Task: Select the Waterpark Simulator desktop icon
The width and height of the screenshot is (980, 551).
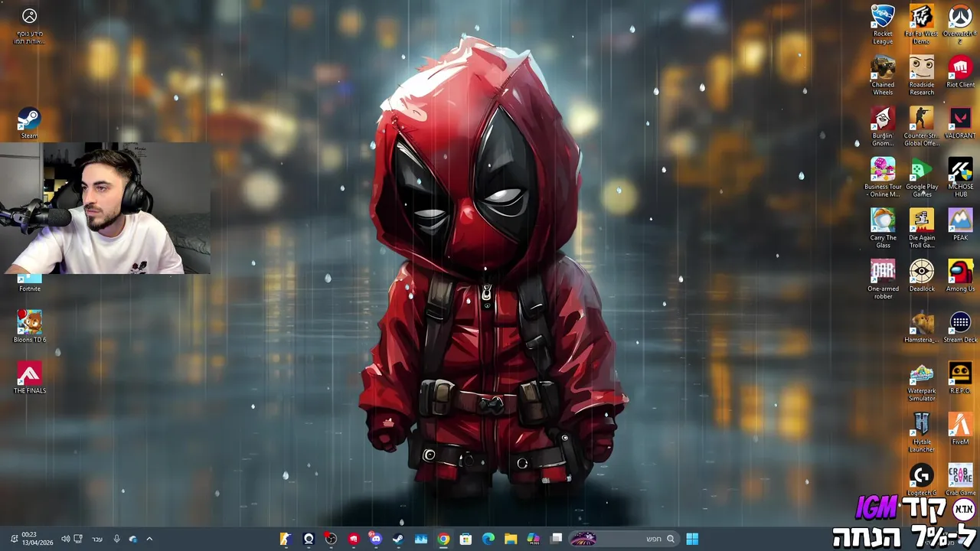Action: click(921, 382)
